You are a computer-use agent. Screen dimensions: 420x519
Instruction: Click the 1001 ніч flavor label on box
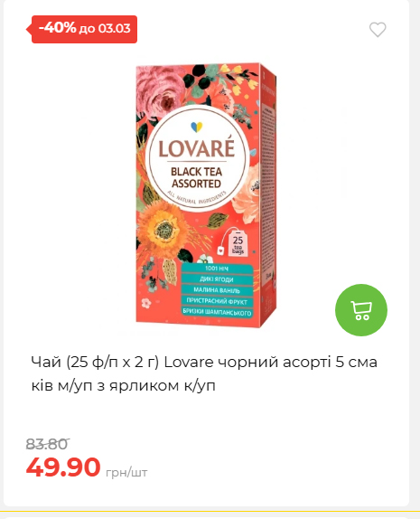pos(217,269)
